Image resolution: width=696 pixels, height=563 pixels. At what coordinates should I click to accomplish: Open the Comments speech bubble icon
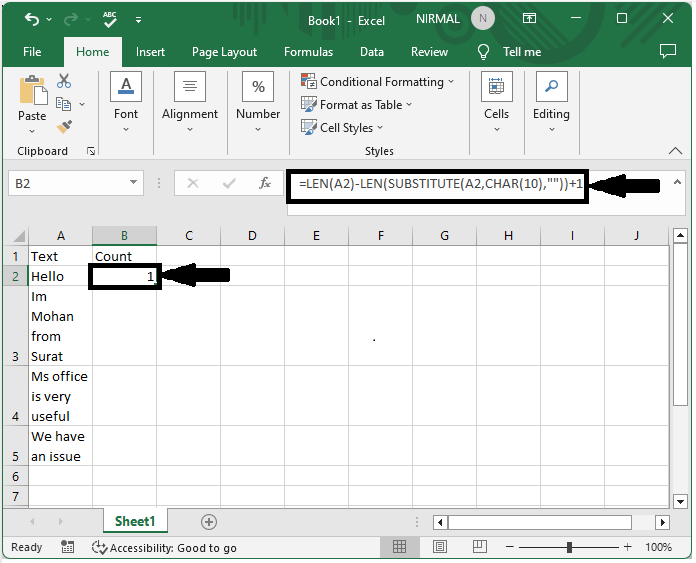point(668,51)
